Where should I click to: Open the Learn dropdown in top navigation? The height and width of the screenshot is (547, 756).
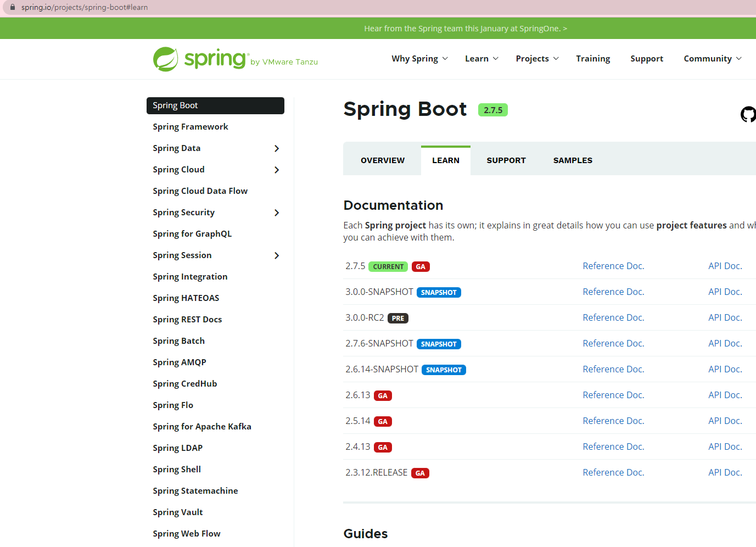click(x=482, y=59)
